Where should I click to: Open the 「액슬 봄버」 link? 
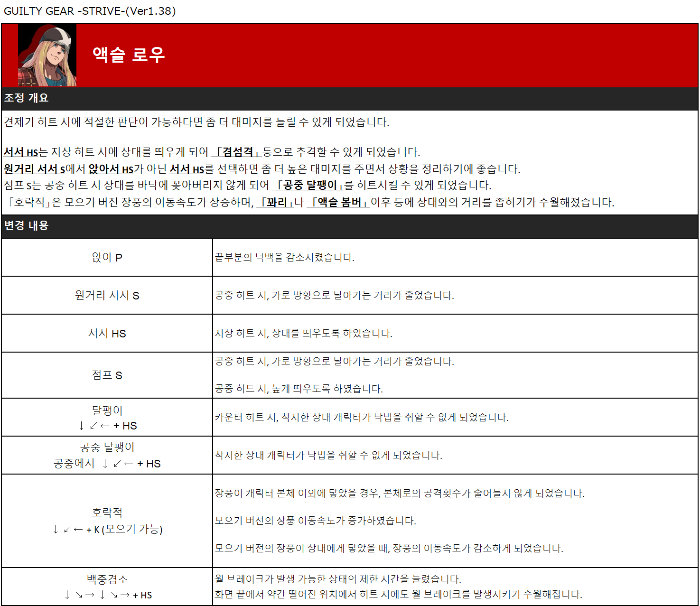(338, 203)
